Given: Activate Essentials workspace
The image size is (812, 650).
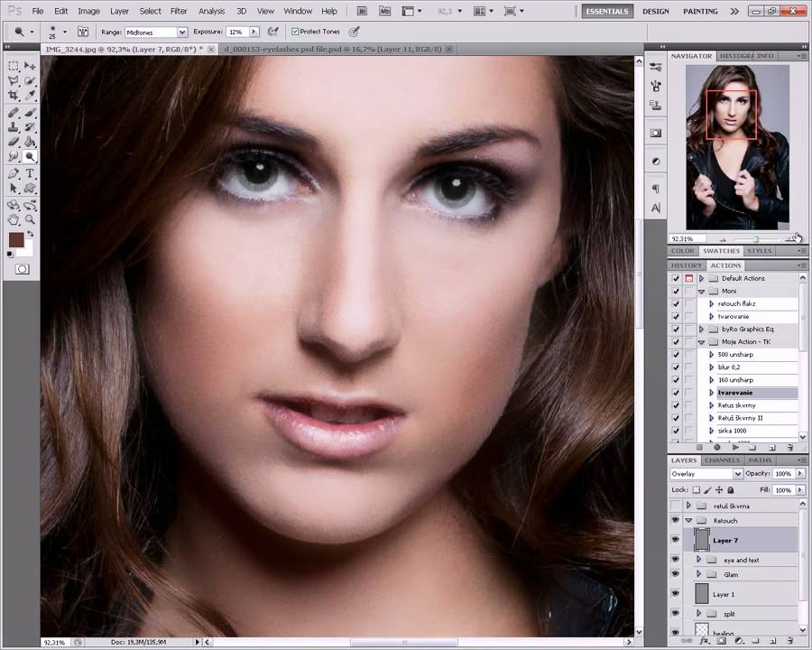Looking at the screenshot, I should coord(607,11).
